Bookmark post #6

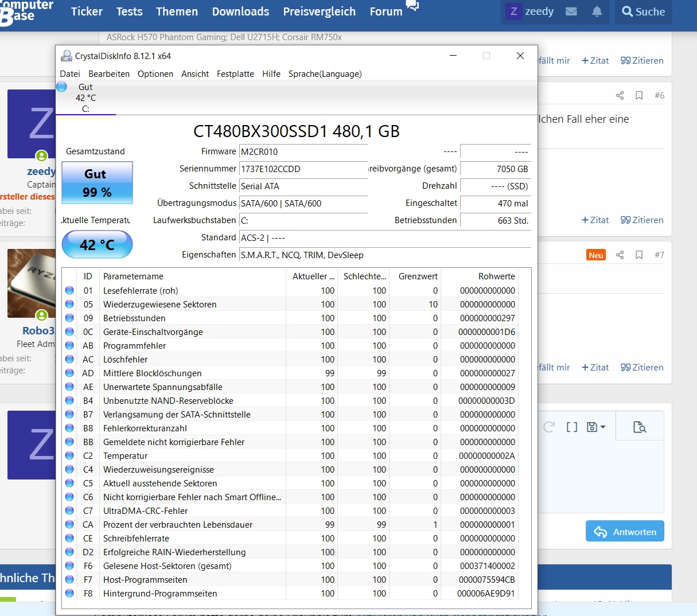pos(639,96)
